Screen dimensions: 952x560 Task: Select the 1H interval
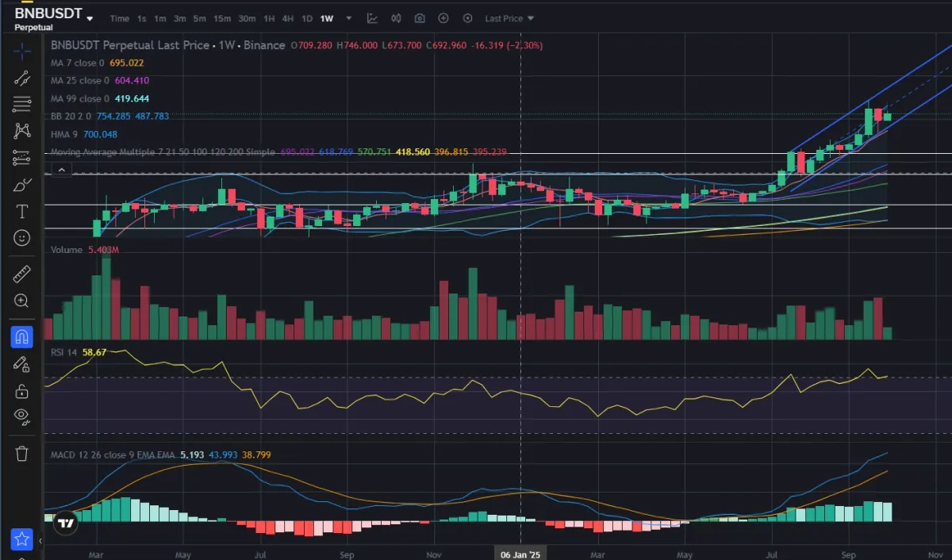tap(270, 18)
